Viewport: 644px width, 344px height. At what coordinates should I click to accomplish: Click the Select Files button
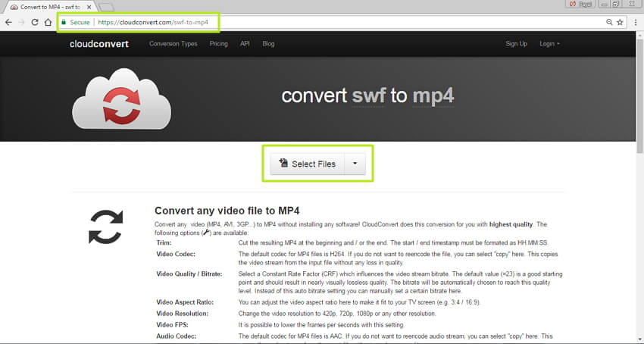click(307, 164)
